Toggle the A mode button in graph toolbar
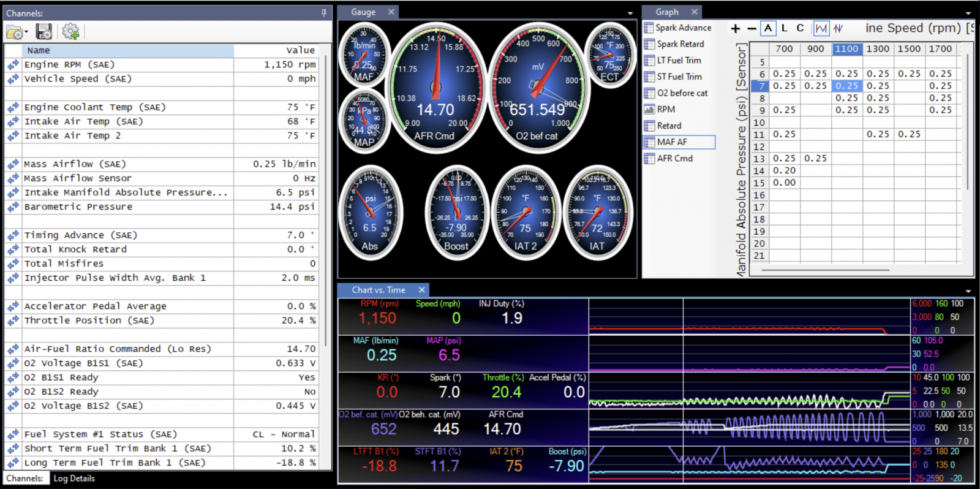 [768, 28]
